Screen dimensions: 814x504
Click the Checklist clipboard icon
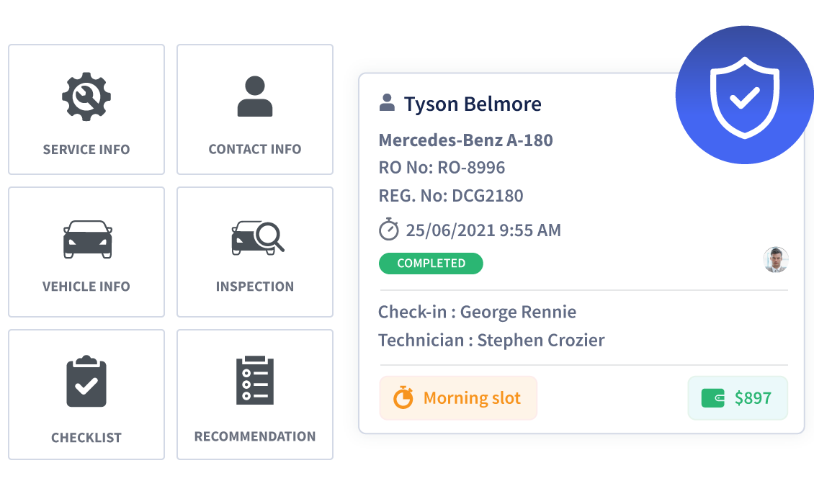click(x=86, y=382)
